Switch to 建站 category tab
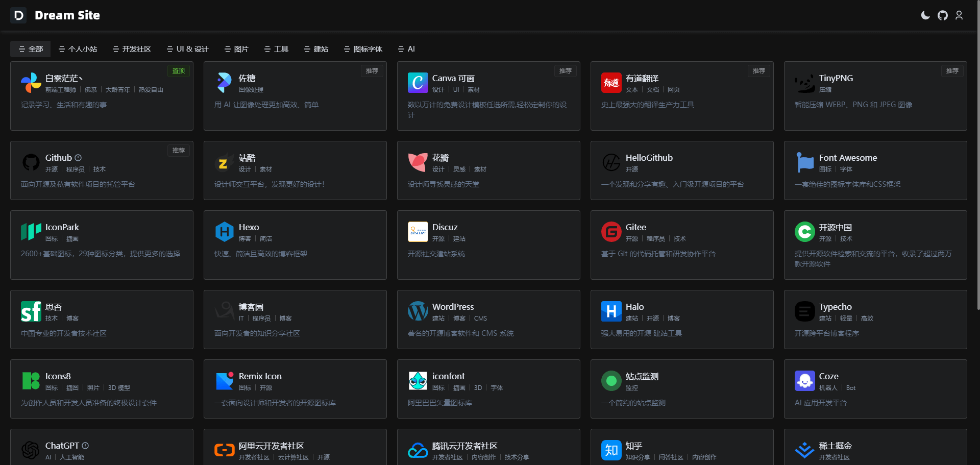 [316, 49]
